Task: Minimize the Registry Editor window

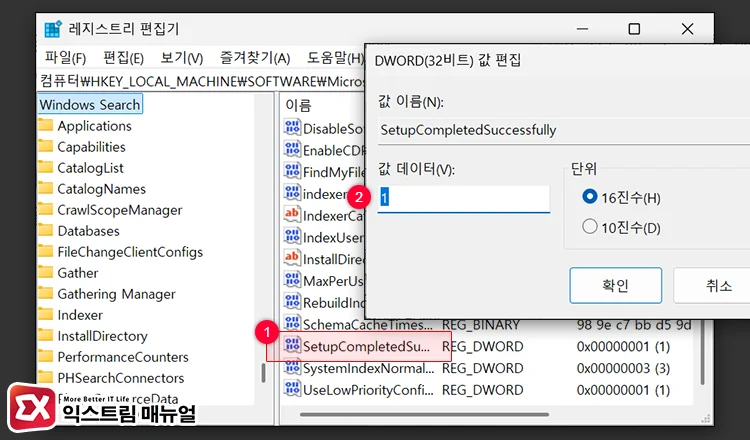Action: tap(582, 29)
